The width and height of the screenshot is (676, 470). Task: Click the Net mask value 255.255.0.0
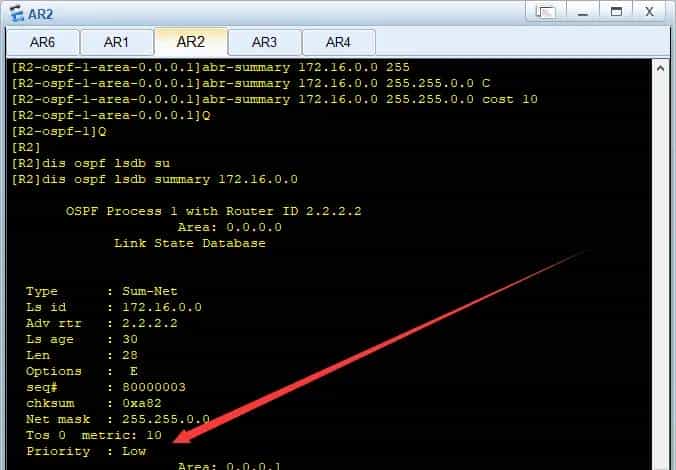coord(166,419)
